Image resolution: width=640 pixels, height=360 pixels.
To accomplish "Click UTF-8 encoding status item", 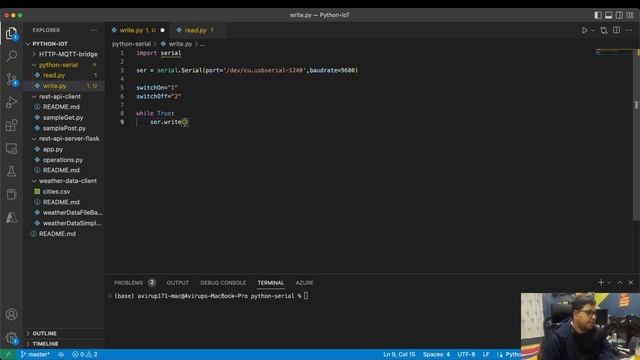I will [x=466, y=354].
